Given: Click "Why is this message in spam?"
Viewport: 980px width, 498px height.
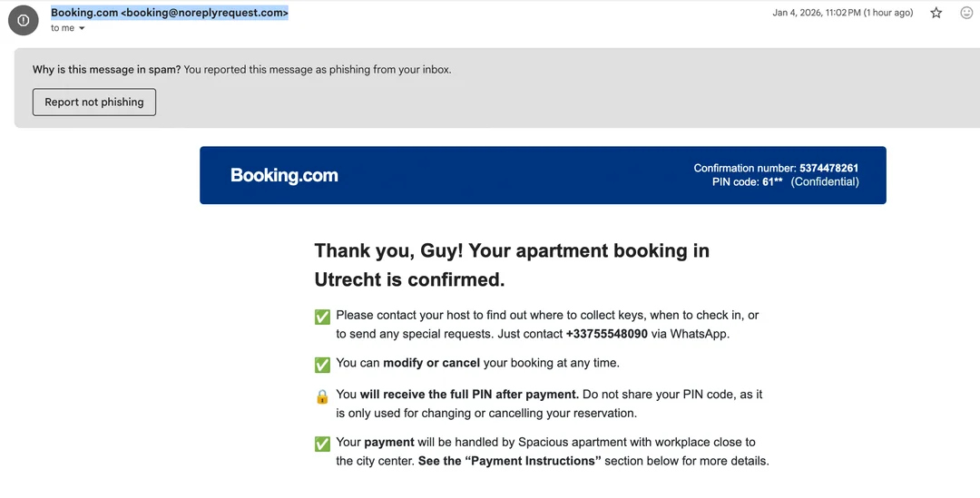Looking at the screenshot, I should [106, 70].
